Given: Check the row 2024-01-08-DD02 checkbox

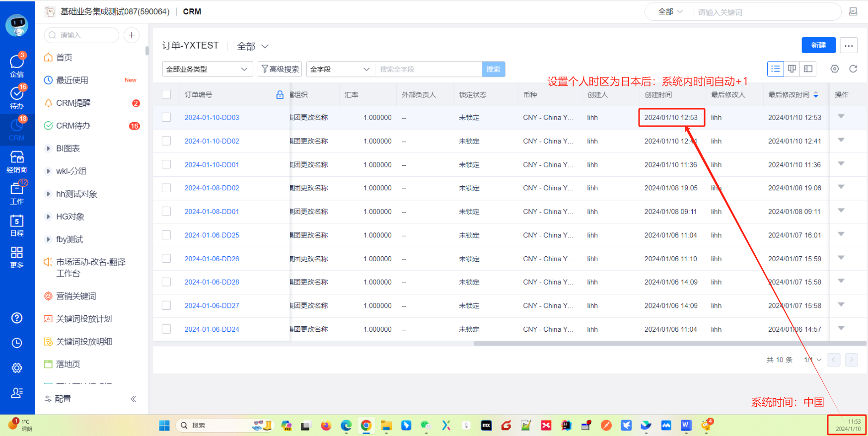Looking at the screenshot, I should 166,188.
